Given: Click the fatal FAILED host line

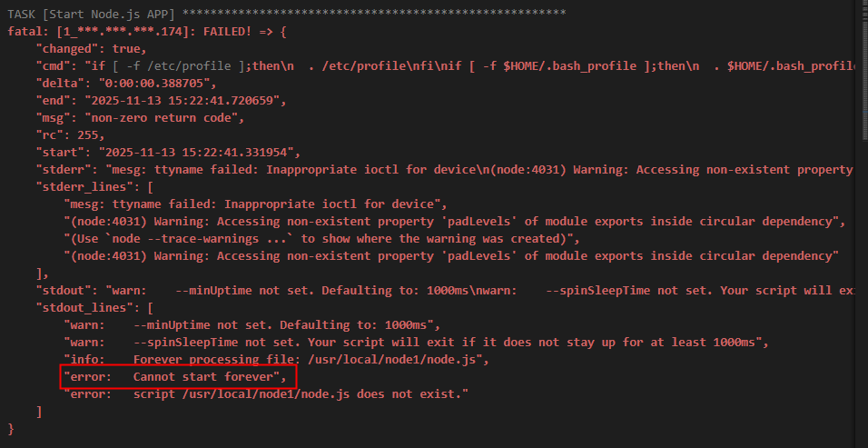Looking at the screenshot, I should pyautogui.click(x=145, y=31).
